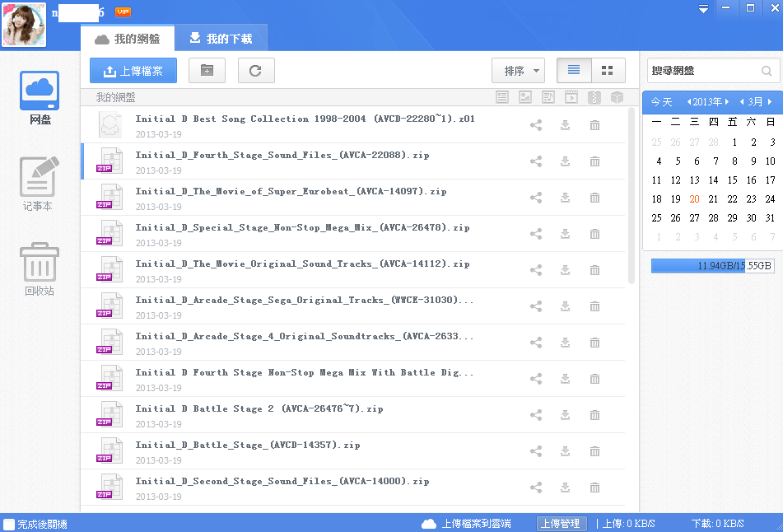This screenshot has height=532, width=783.
Task: Filter by other files cube icon
Action: tap(617, 97)
